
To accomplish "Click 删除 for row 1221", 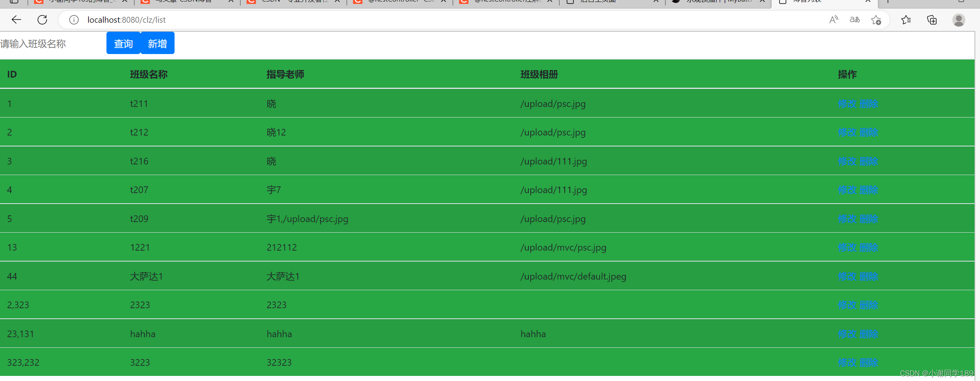I will (x=869, y=247).
